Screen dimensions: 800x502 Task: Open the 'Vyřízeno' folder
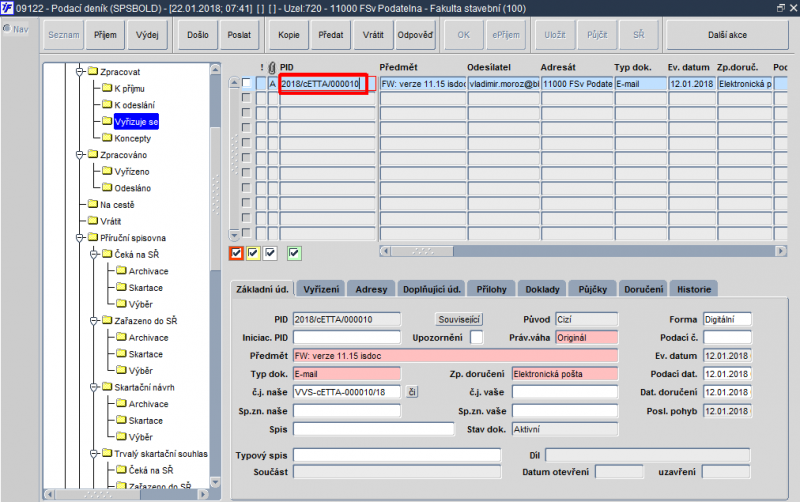[126, 171]
